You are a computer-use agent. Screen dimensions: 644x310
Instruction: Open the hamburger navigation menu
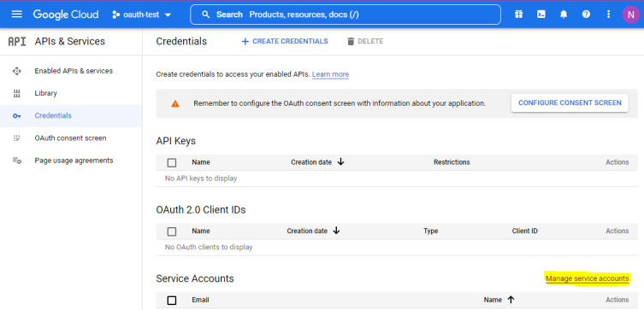(16, 15)
